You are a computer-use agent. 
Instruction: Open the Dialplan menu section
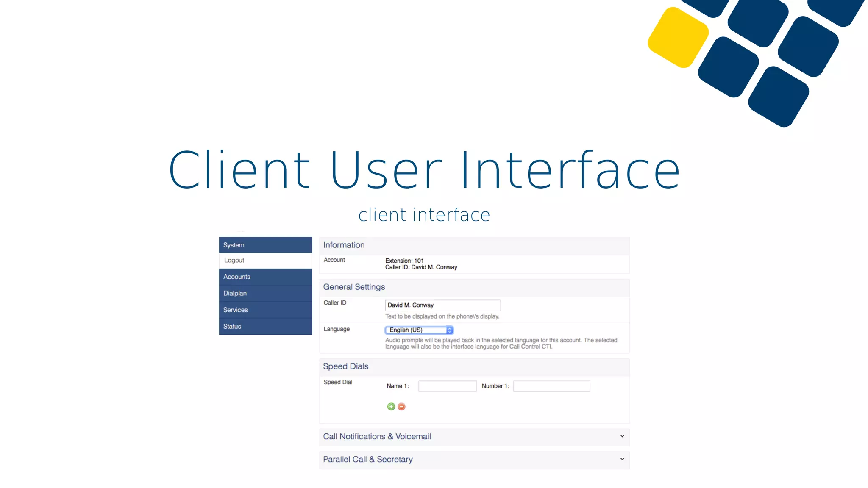265,293
